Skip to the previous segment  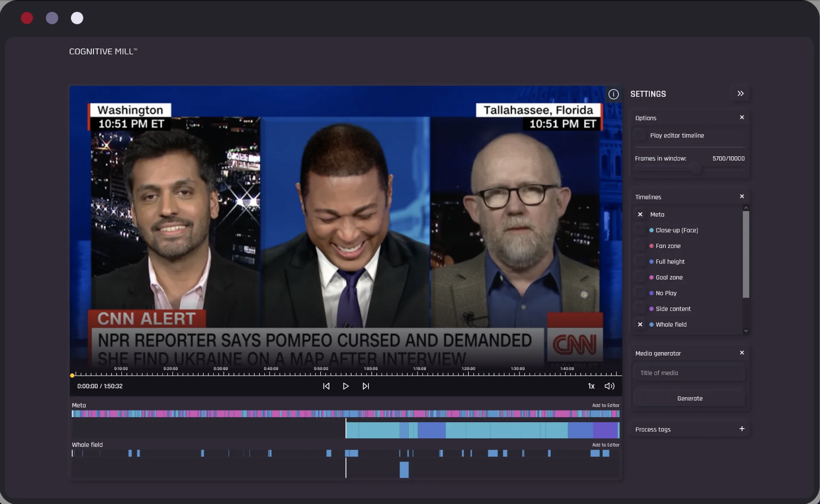[x=326, y=386]
